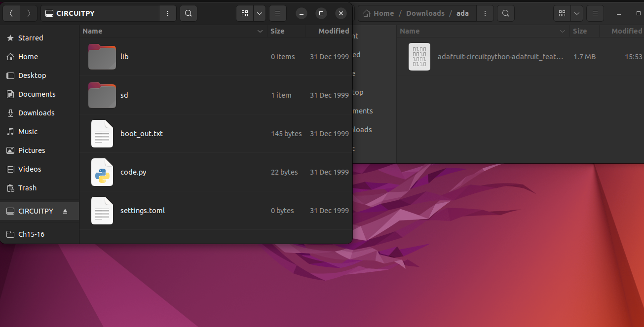Open the code.py Python file icon

pos(102,172)
